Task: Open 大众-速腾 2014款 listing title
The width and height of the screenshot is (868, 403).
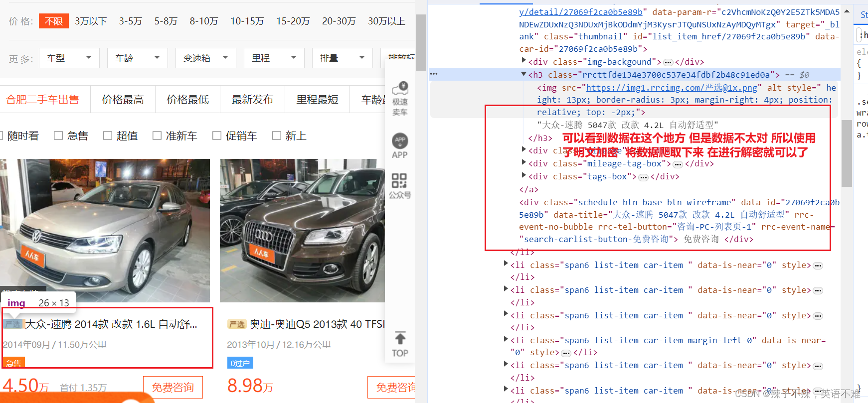Action: tap(111, 324)
